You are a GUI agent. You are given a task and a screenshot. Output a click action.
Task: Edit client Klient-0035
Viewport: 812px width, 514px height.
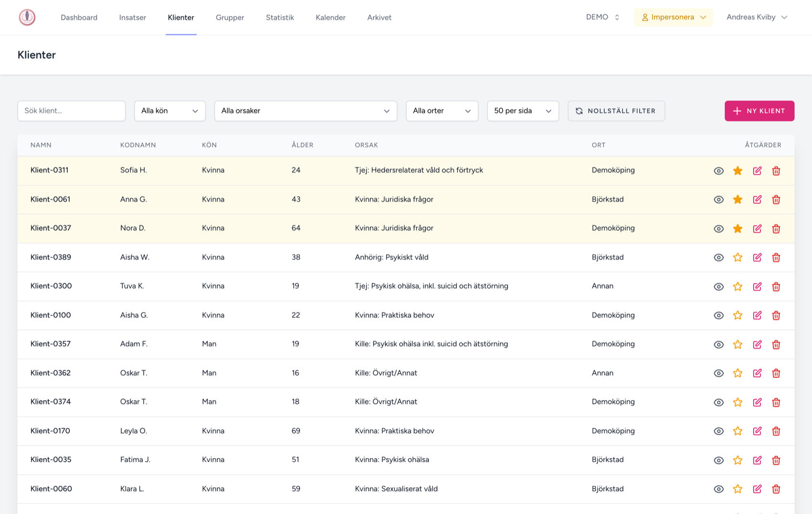pyautogui.click(x=757, y=460)
